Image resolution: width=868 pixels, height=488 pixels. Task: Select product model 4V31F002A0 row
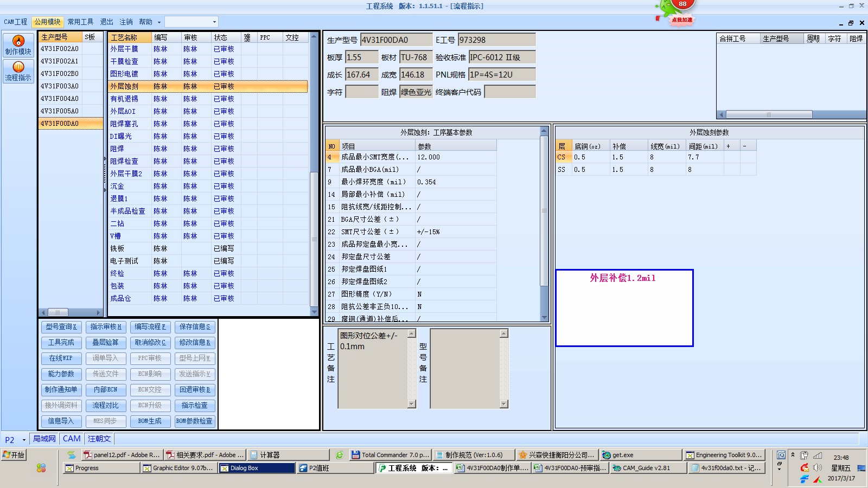(71, 49)
